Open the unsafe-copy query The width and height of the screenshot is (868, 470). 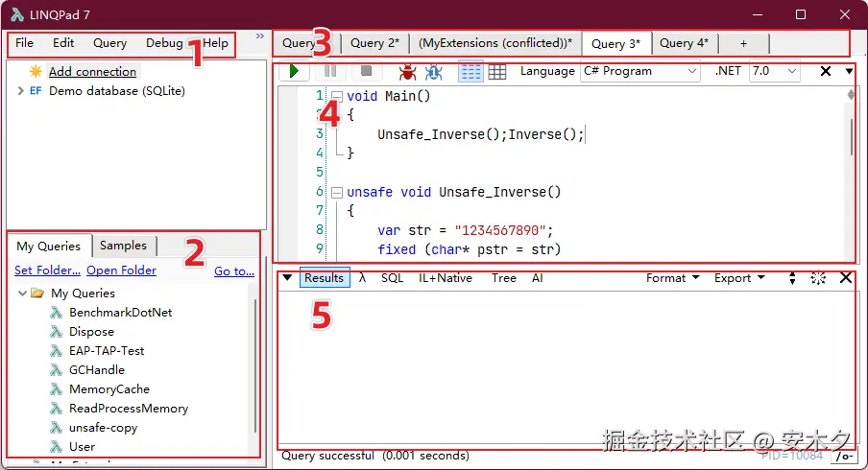[x=103, y=428]
